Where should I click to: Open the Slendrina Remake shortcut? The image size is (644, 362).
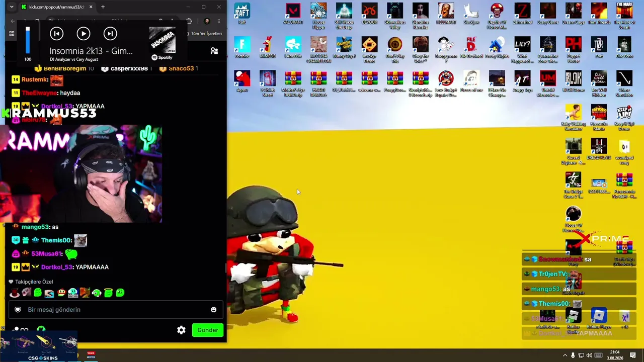420,16
